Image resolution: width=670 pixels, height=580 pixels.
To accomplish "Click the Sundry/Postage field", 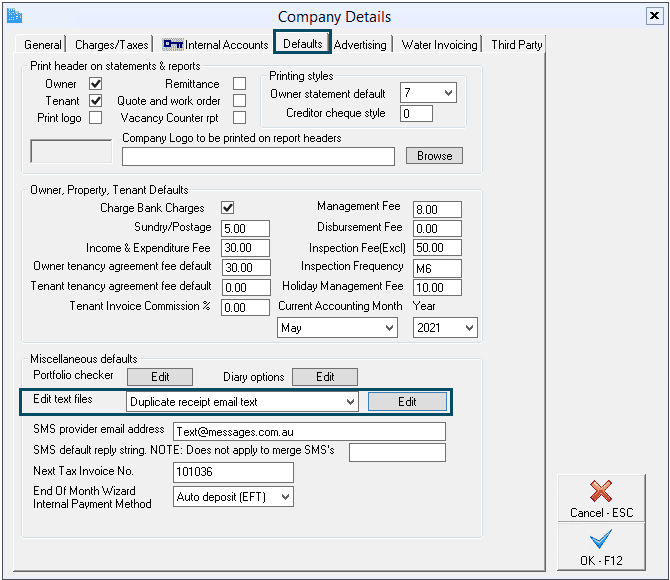I will click(245, 228).
